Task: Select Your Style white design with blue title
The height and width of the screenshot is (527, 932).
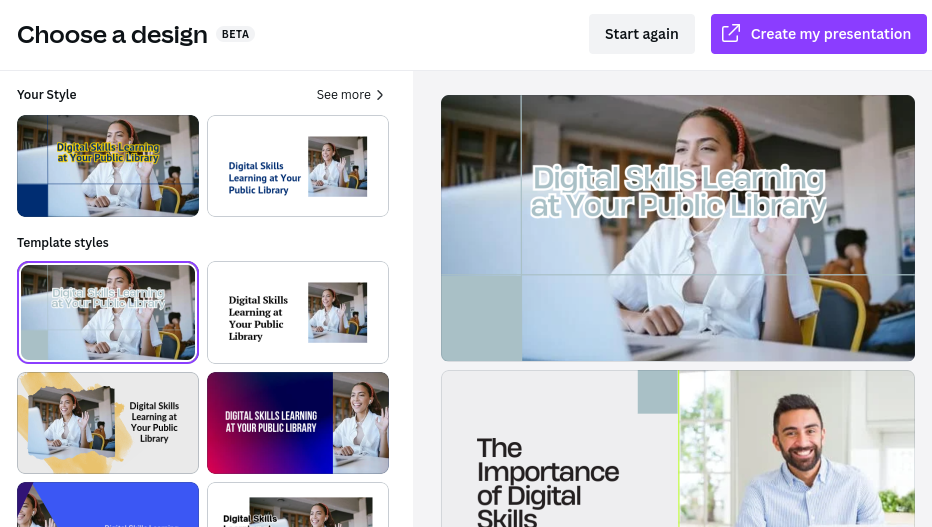Action: [x=298, y=166]
